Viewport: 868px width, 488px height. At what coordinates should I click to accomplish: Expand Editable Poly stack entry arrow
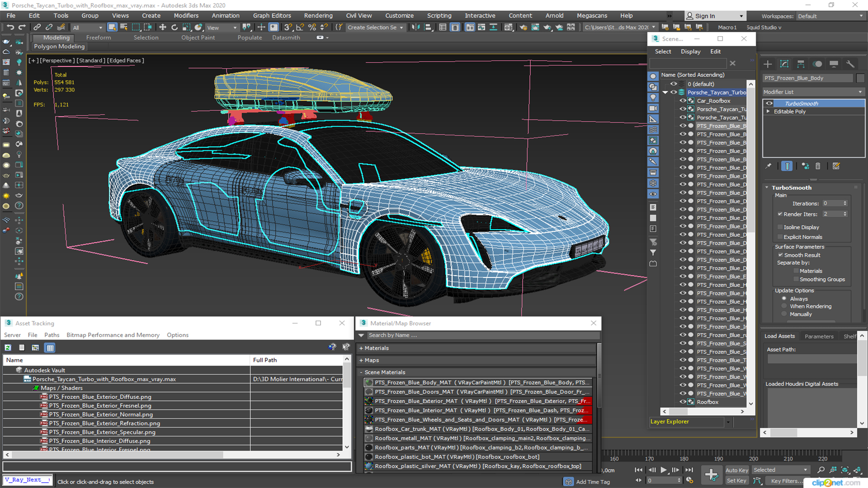pos(768,112)
